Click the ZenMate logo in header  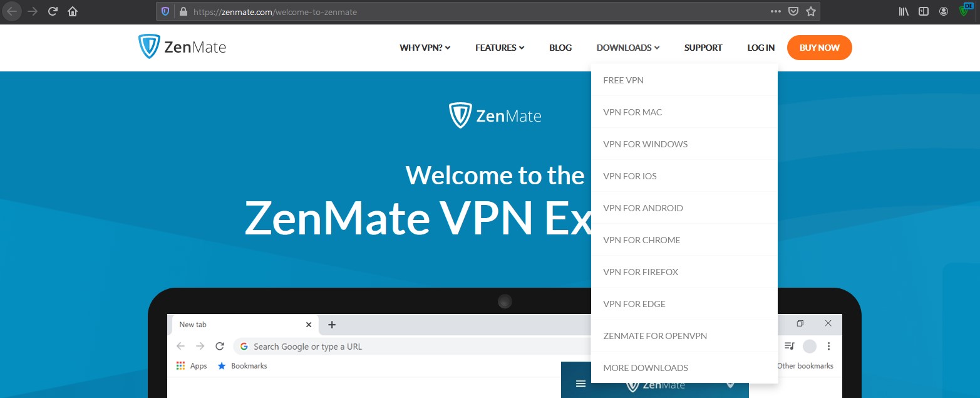tap(182, 47)
